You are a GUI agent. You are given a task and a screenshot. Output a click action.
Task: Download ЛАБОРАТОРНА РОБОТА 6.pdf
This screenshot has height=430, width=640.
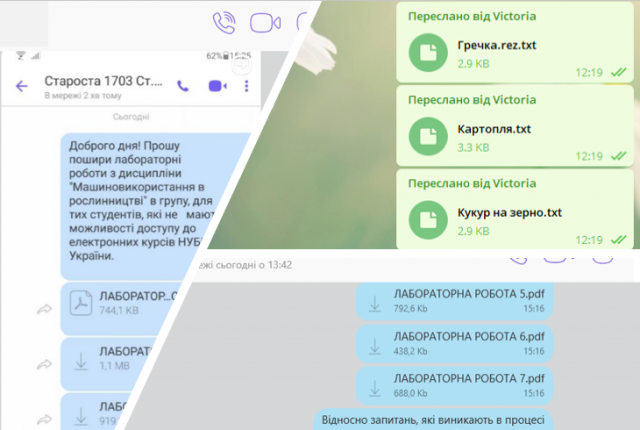(375, 346)
